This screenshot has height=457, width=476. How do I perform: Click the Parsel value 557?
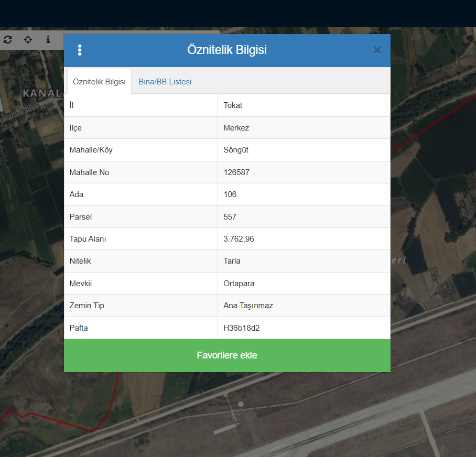point(230,216)
